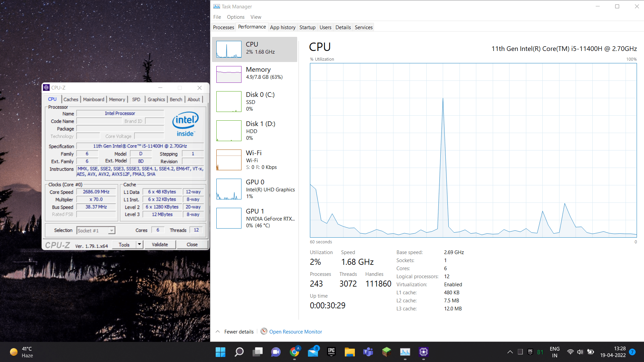644x362 pixels.
Task: Click the Disk 1 (D:) HDD panel
Action: (x=257, y=130)
